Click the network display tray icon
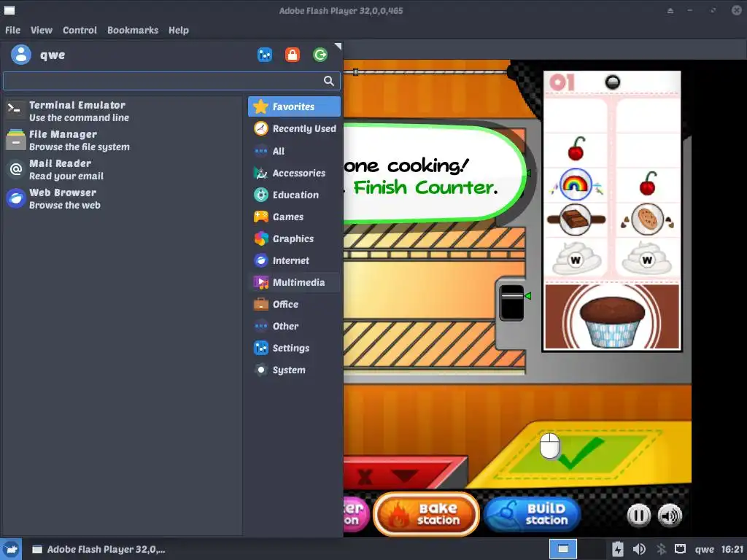This screenshot has height=560, width=747. [681, 549]
